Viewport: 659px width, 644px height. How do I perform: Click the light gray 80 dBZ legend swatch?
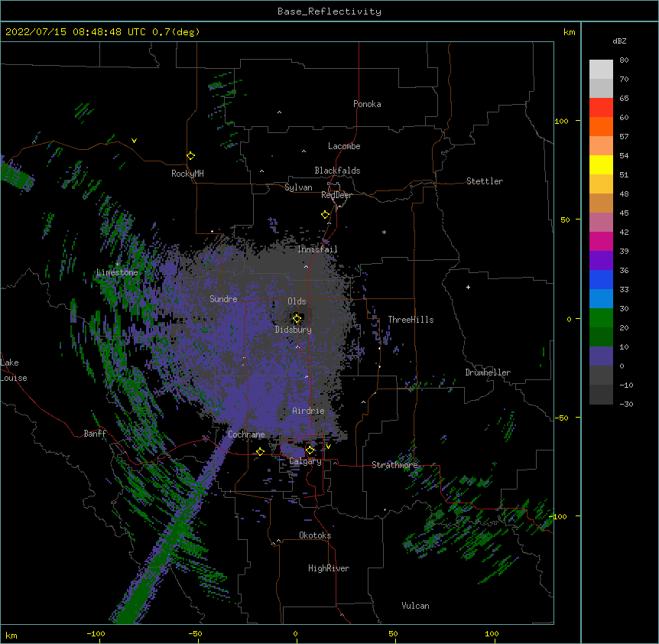(x=601, y=70)
